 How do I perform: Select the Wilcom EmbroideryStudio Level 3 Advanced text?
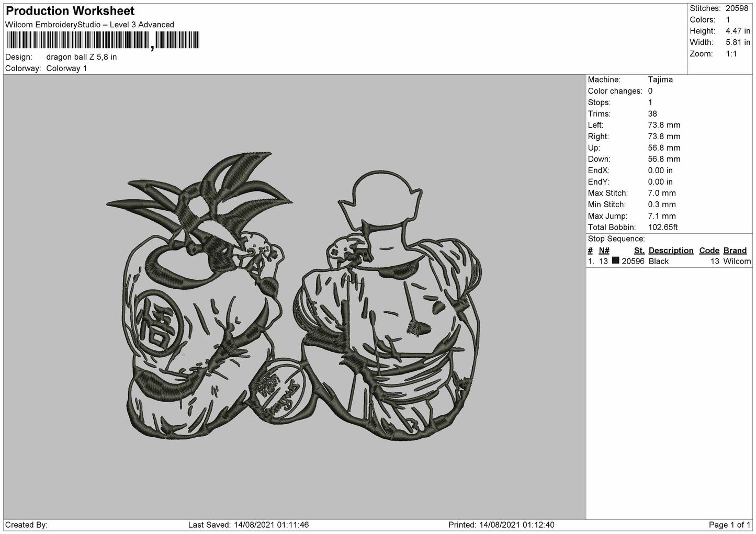pos(89,25)
